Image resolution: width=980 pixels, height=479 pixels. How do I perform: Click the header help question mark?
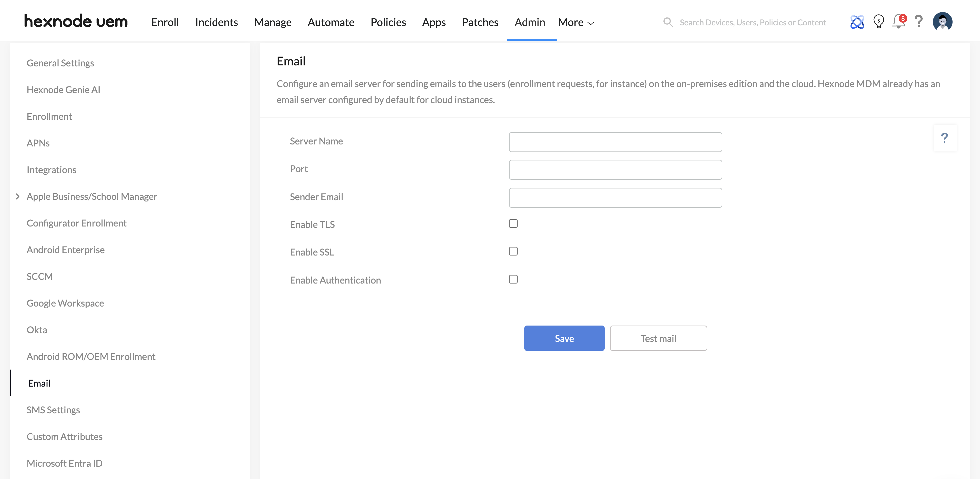pyautogui.click(x=918, y=22)
